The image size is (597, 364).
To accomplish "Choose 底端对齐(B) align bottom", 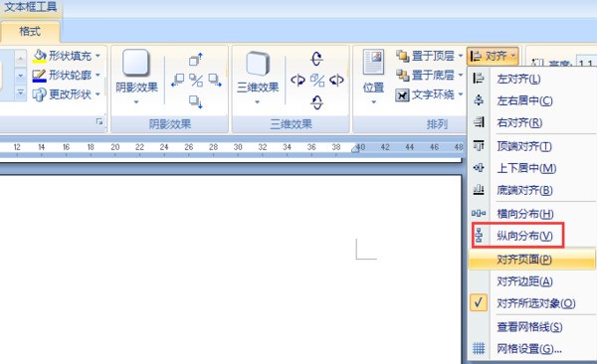I will click(532, 190).
